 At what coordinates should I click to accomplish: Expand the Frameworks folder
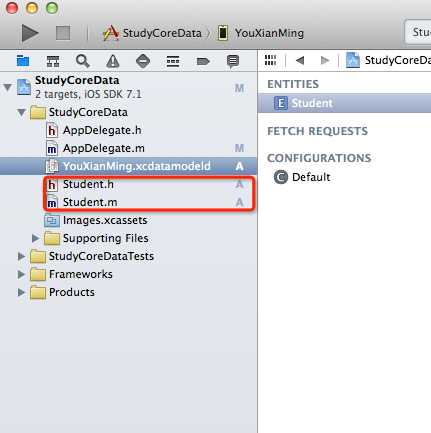(21, 274)
